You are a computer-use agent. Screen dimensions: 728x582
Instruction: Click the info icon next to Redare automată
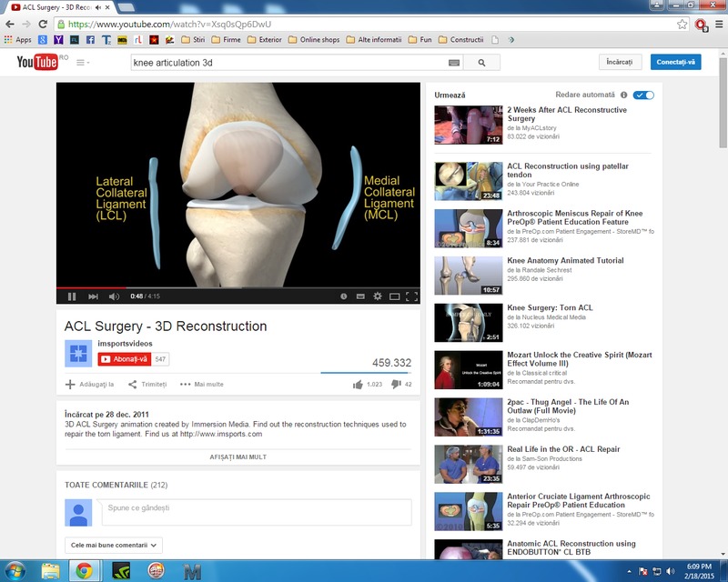point(623,95)
